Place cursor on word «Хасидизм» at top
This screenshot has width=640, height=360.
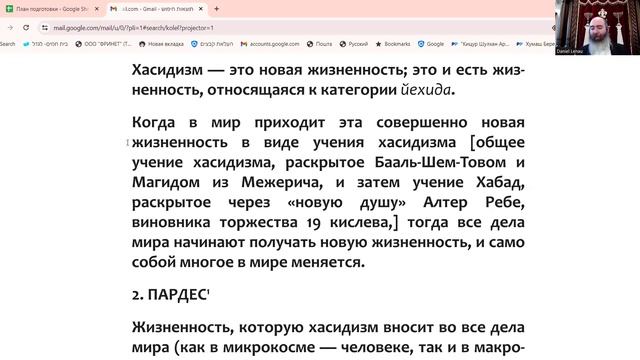(167, 70)
